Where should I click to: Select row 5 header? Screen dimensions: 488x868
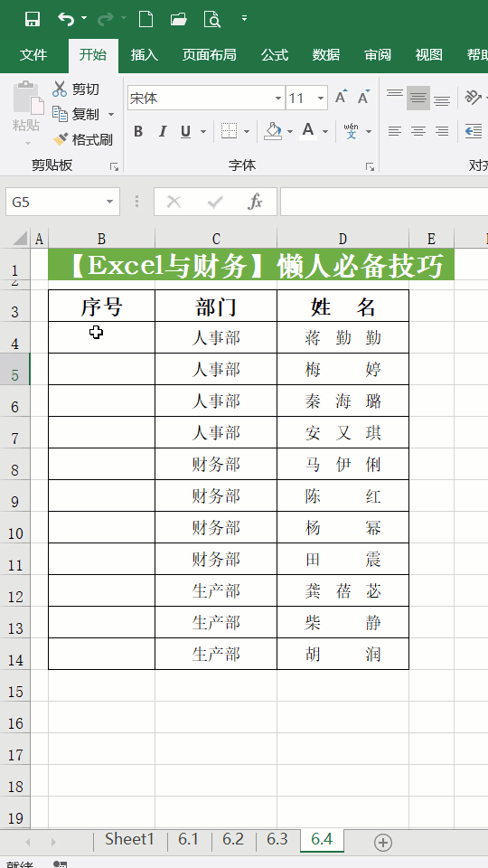coord(15,369)
